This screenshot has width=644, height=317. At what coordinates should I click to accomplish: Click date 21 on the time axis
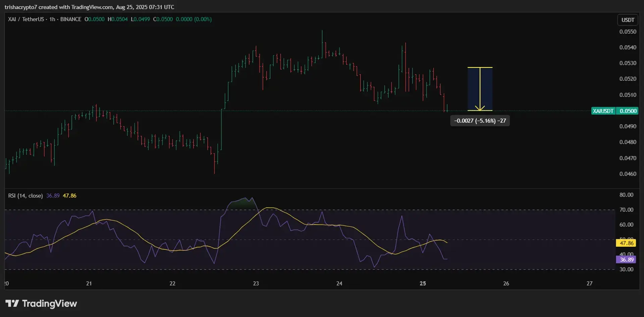89,283
